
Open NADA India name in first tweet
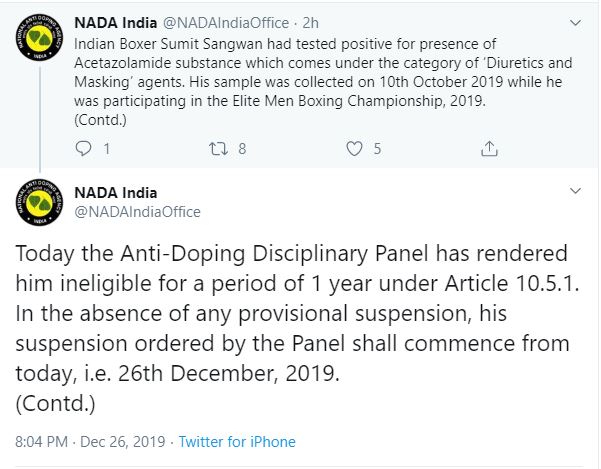pos(116,23)
